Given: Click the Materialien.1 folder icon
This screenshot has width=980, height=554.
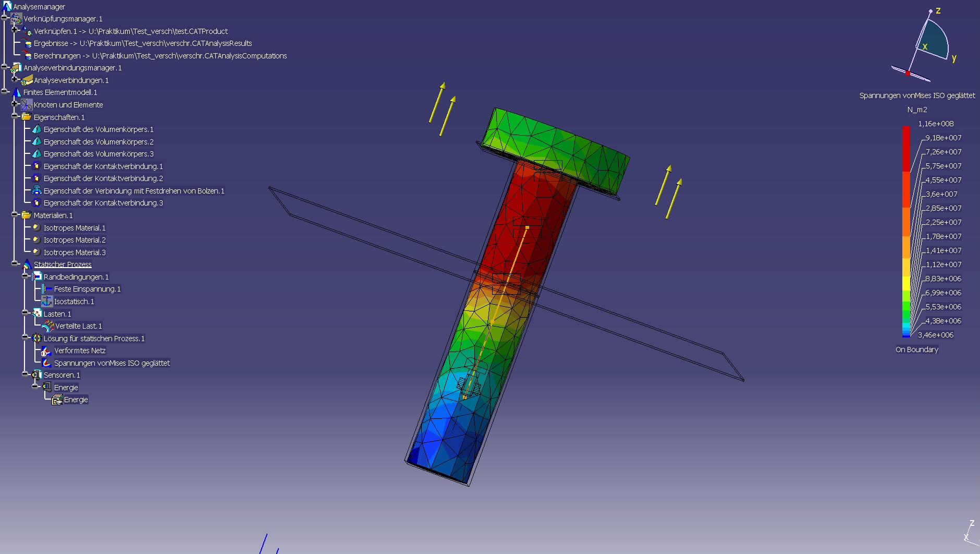Looking at the screenshot, I should click(27, 215).
